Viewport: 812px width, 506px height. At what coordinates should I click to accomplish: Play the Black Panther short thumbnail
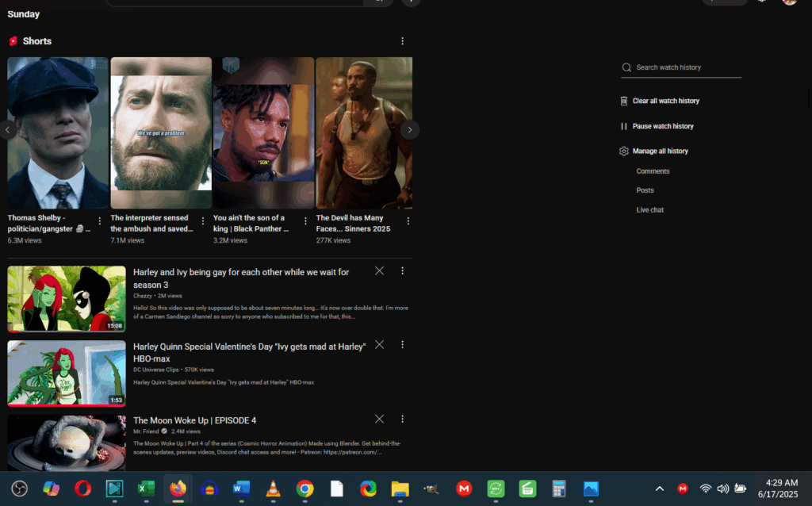pyautogui.click(x=263, y=133)
